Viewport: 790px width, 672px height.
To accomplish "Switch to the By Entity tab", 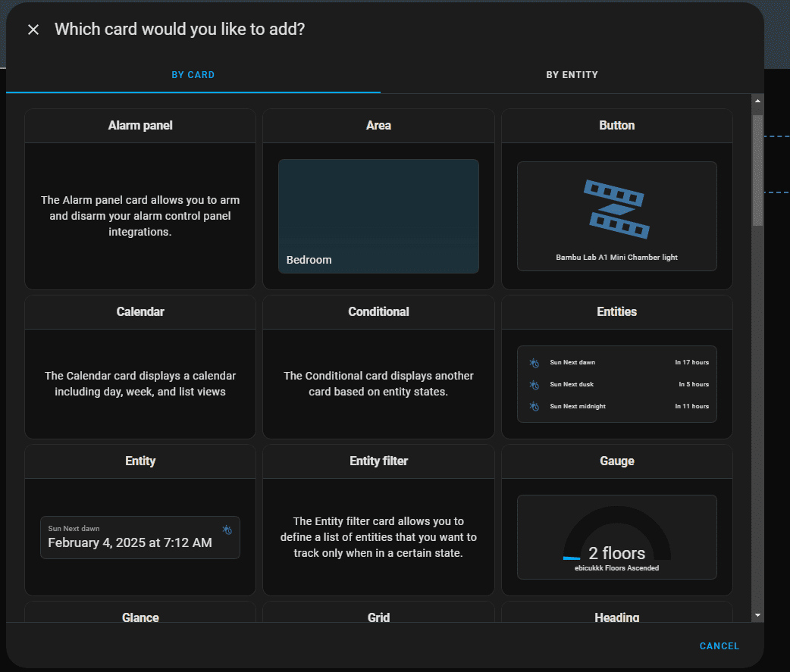I will (572, 75).
